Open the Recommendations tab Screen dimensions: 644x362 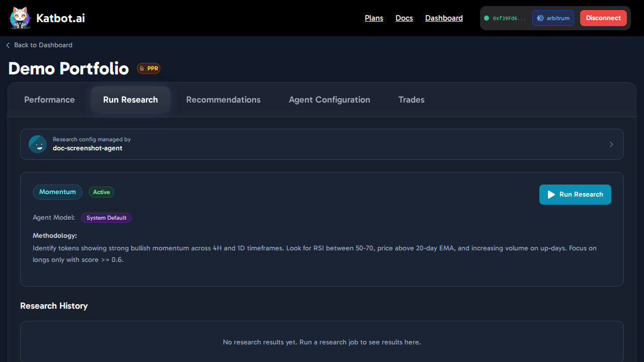tap(223, 100)
